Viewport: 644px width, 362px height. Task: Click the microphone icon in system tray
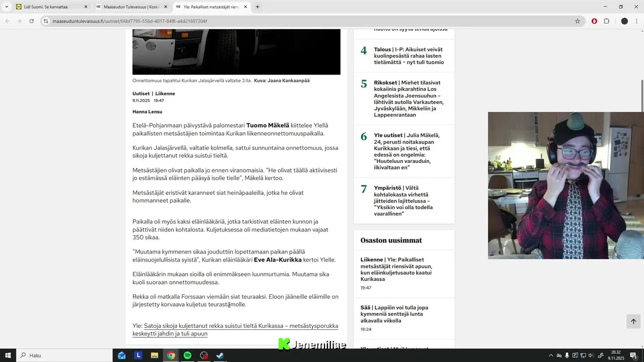(x=567, y=355)
